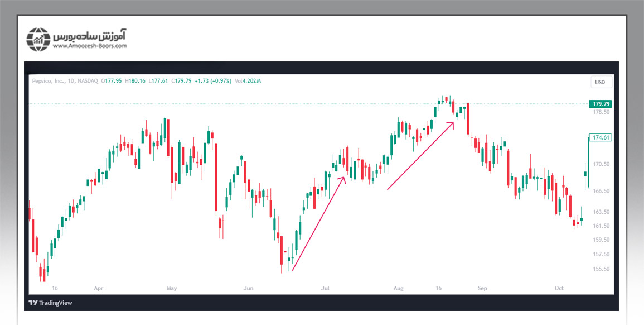Screen dimensions: 644x325
Task: Open the www.Amoozesh-Boors.com website link
Action: pos(90,46)
